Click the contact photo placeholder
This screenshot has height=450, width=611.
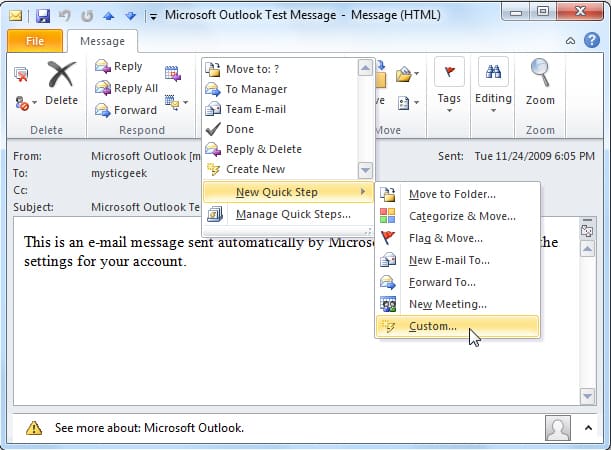[558, 428]
